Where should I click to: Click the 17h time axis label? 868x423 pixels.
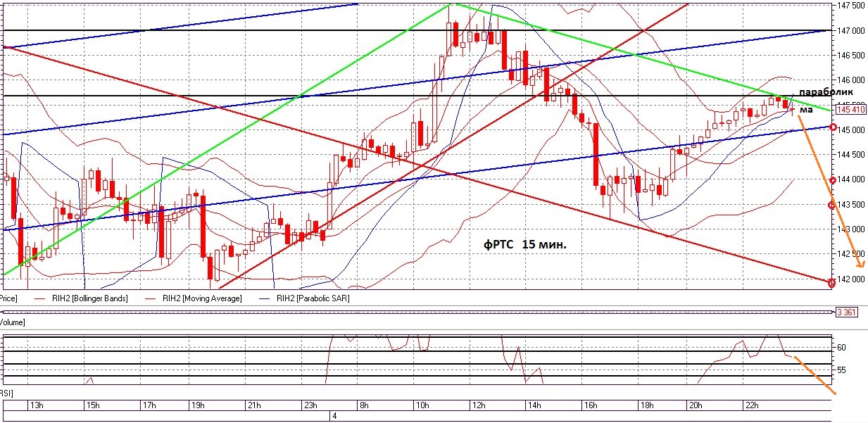click(x=149, y=405)
